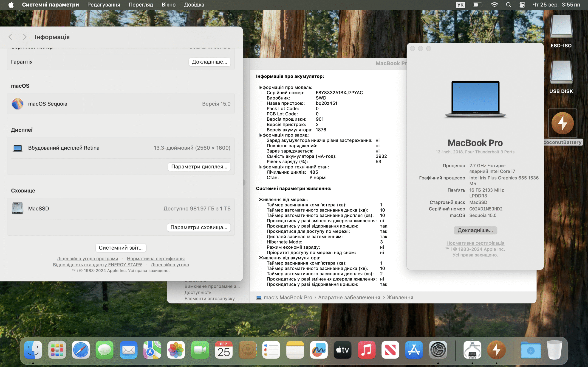Switch the УК keyboard input source
588x367 pixels.
[x=460, y=5]
